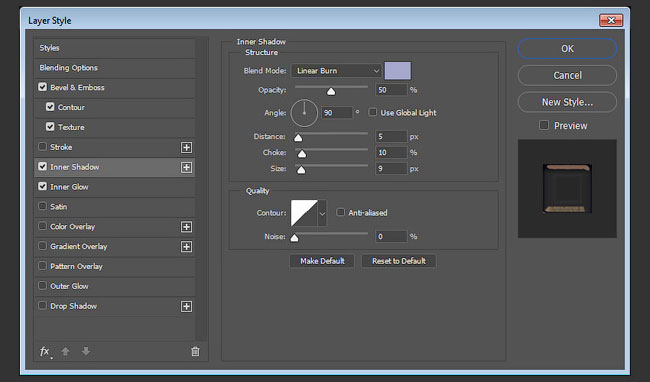This screenshot has width=650, height=382.
Task: Click the style preview thumbnail
Action: click(567, 189)
